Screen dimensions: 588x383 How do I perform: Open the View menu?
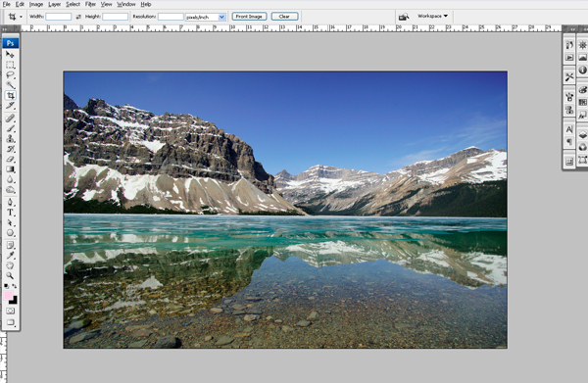(107, 4)
